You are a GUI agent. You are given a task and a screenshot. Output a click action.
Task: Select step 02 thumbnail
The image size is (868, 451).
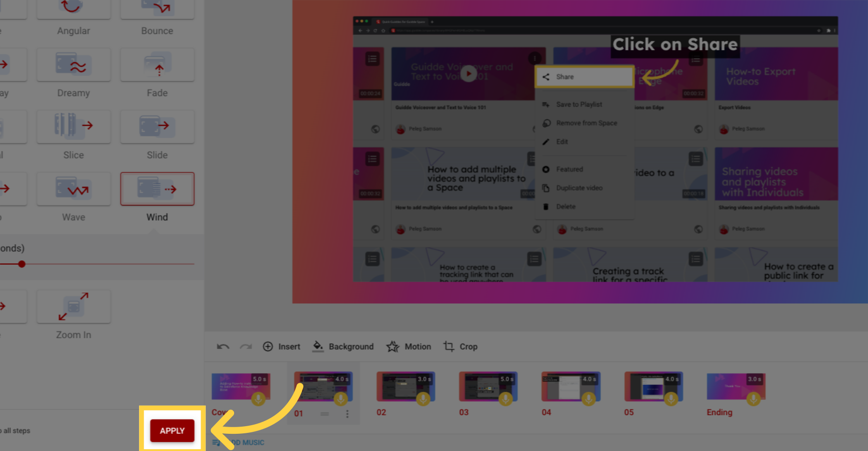(x=406, y=387)
